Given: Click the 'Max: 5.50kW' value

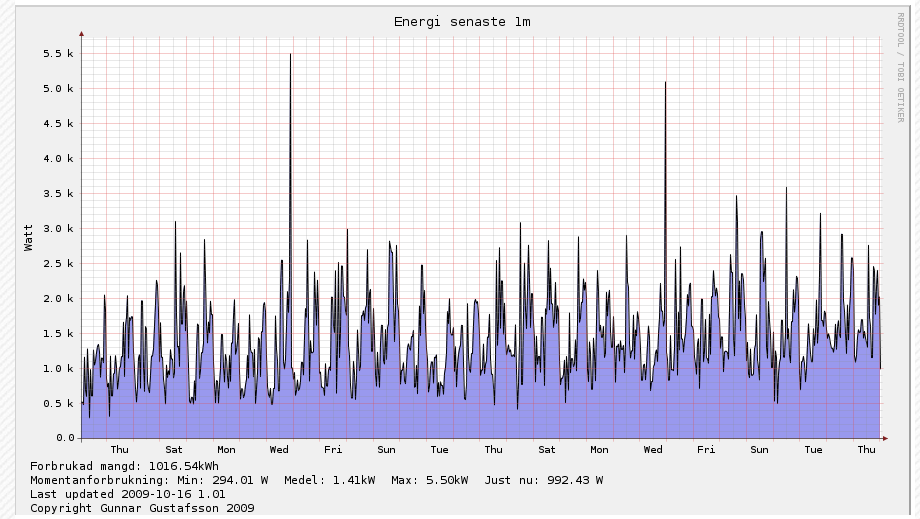Looking at the screenshot, I should tap(429, 480).
